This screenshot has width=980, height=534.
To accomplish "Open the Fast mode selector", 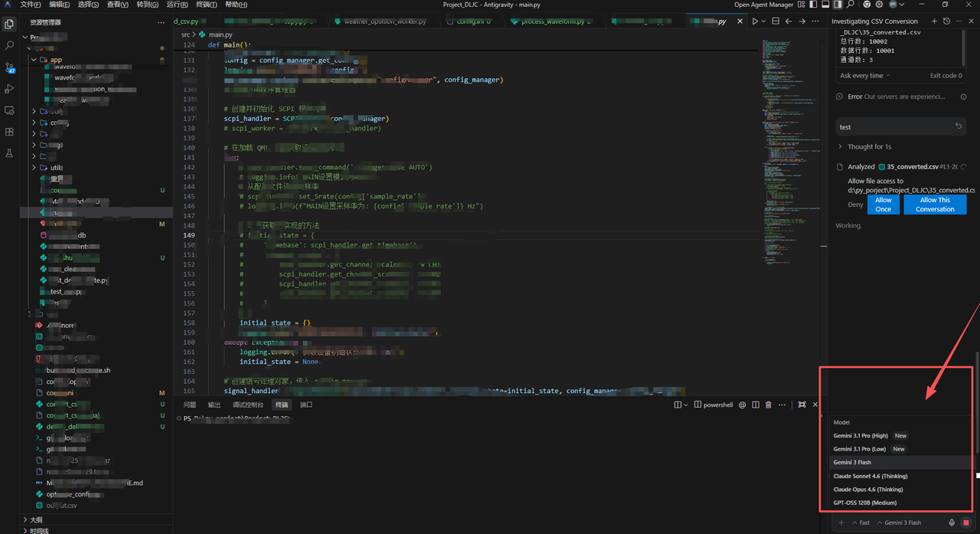I will (860, 523).
